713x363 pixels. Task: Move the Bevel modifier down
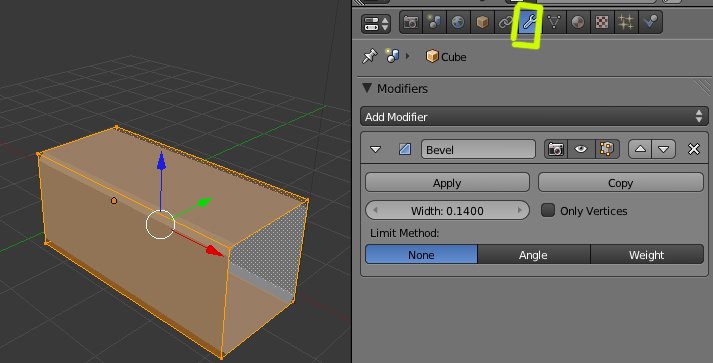664,149
